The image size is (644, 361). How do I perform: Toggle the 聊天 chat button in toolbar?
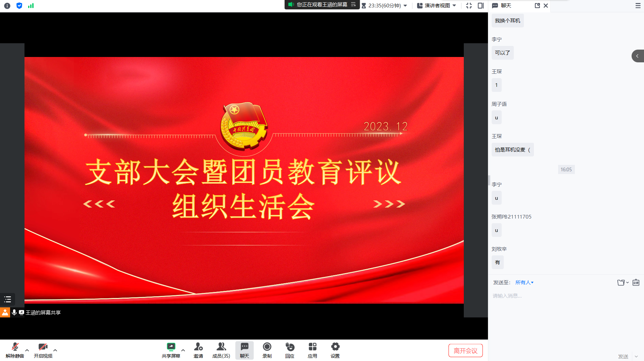(x=244, y=350)
